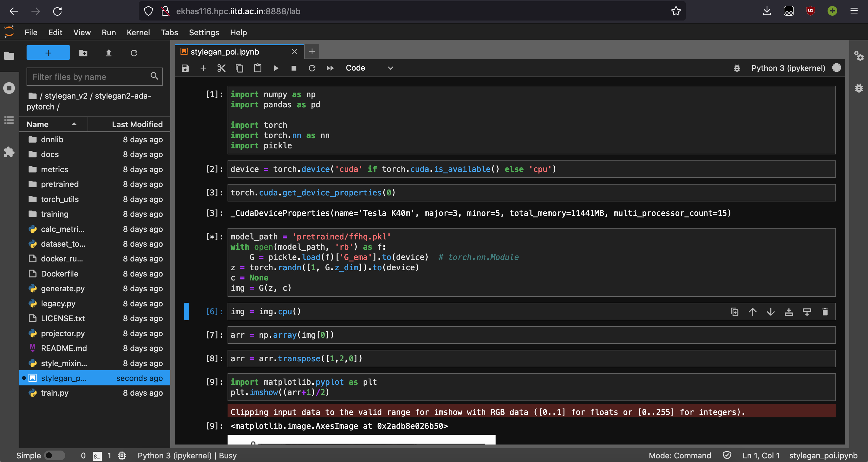This screenshot has height=462, width=868.
Task: Click the Python 3 (ipykernel) kernel name button
Action: (x=789, y=67)
